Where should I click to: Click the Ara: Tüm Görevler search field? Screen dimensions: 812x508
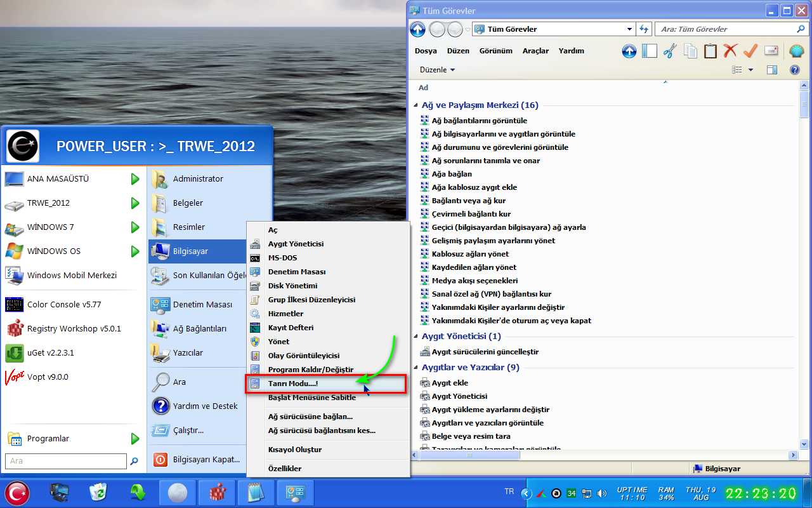coord(726,29)
